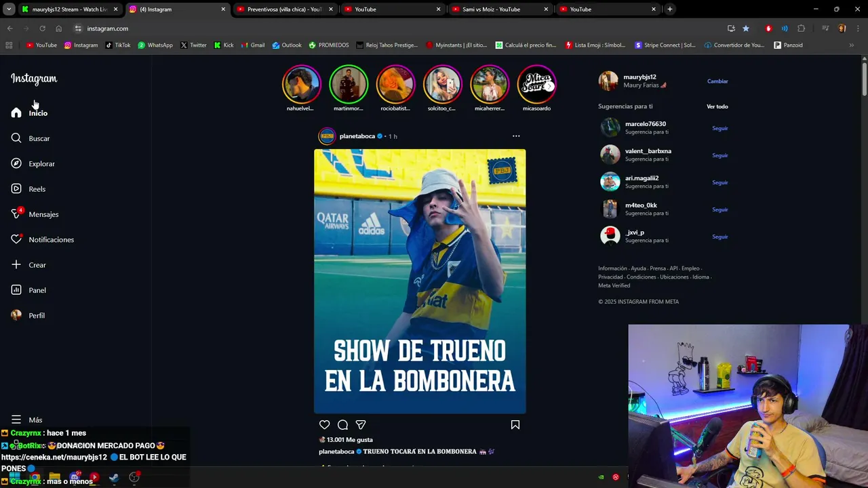Save the post with the bookmark icon
Viewport: 868px width, 488px height.
[515, 424]
